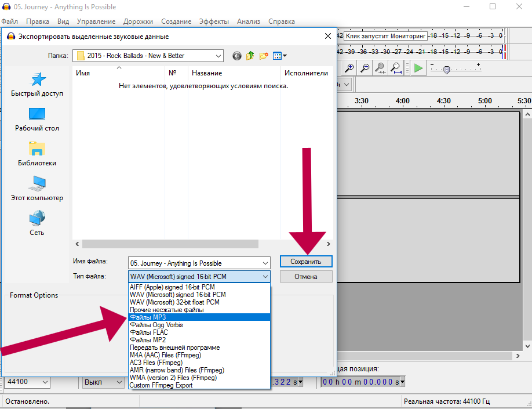Choose Файлы FLAC in the file type list
532x409 pixels.
coord(199,332)
